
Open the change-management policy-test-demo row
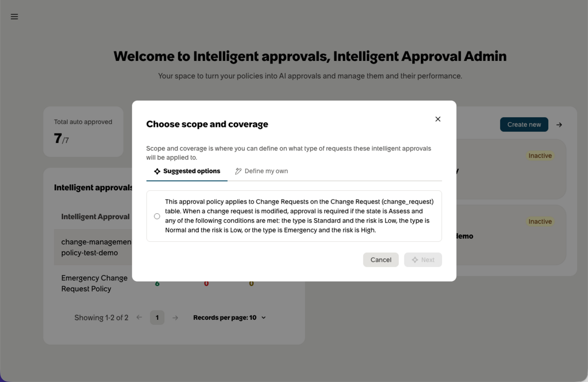93,247
